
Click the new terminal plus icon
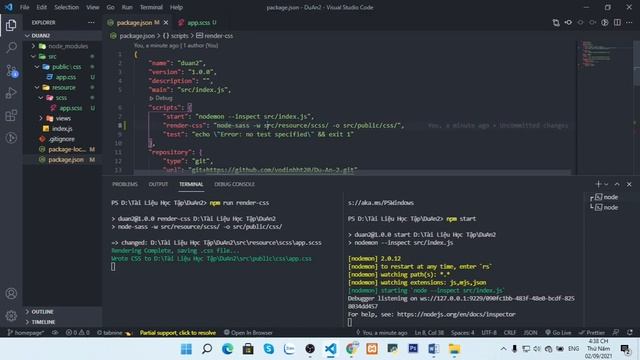coord(598,184)
